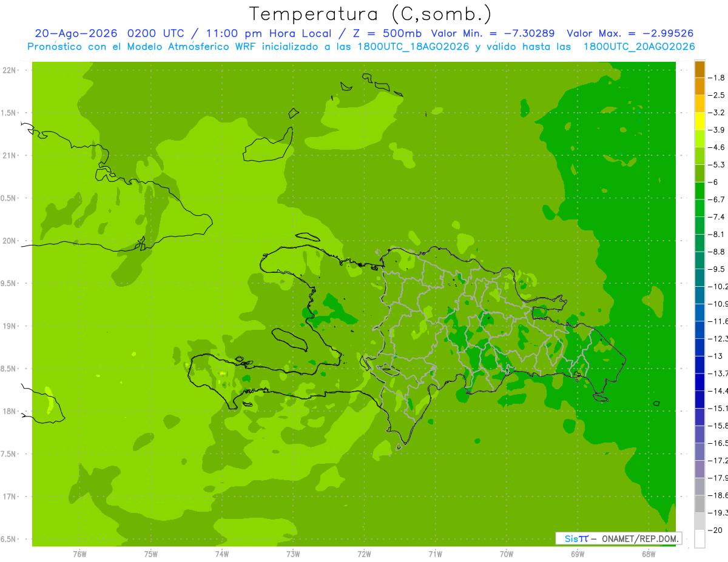Click the "-14.4" colorbar value
728x562 pixels.
[x=719, y=390]
